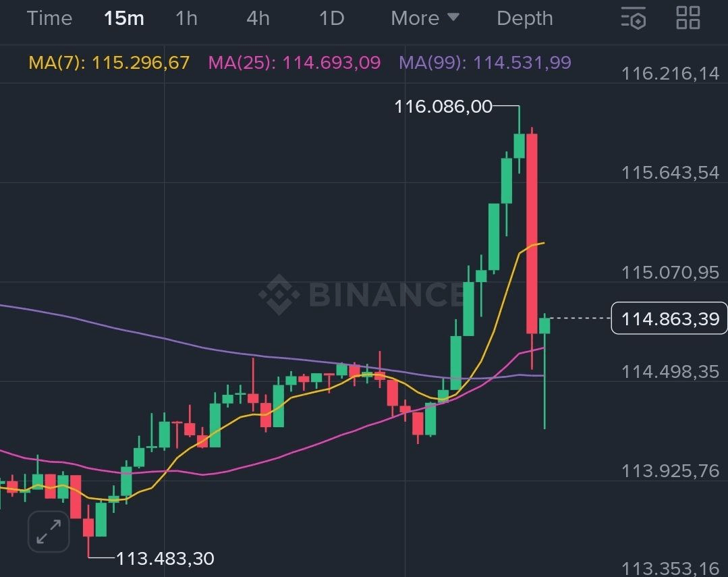This screenshot has width=728, height=577.
Task: Click the 116.086,00 high price marker
Action: [443, 106]
